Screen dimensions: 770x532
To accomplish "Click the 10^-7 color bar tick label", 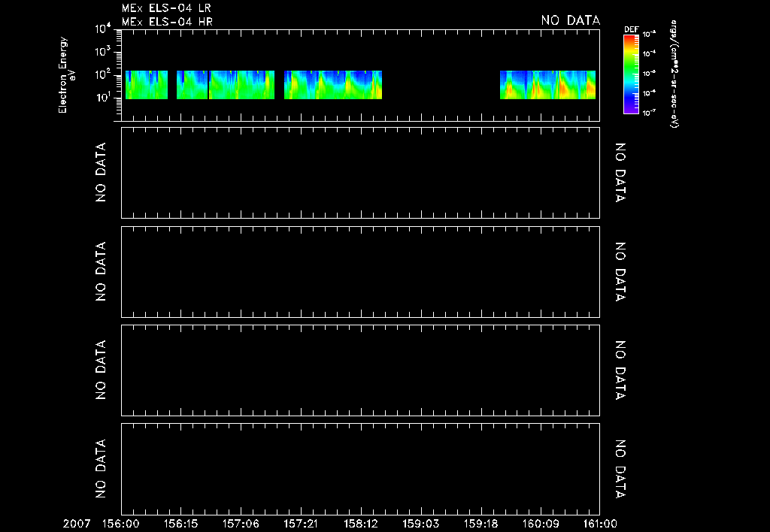I will (649, 113).
